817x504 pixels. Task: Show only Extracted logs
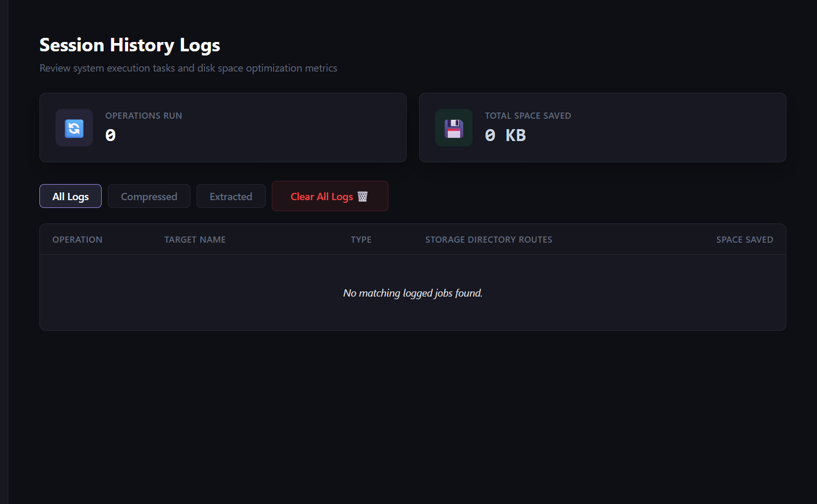[x=231, y=196]
